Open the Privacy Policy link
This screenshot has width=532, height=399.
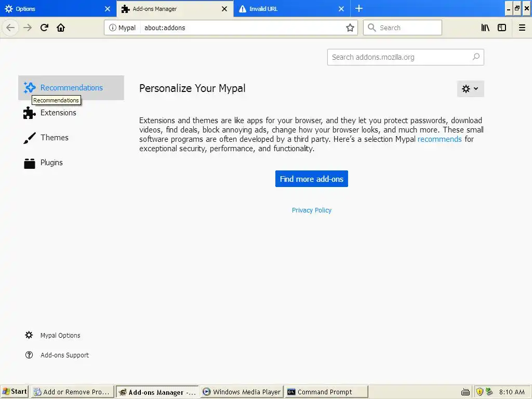point(312,210)
